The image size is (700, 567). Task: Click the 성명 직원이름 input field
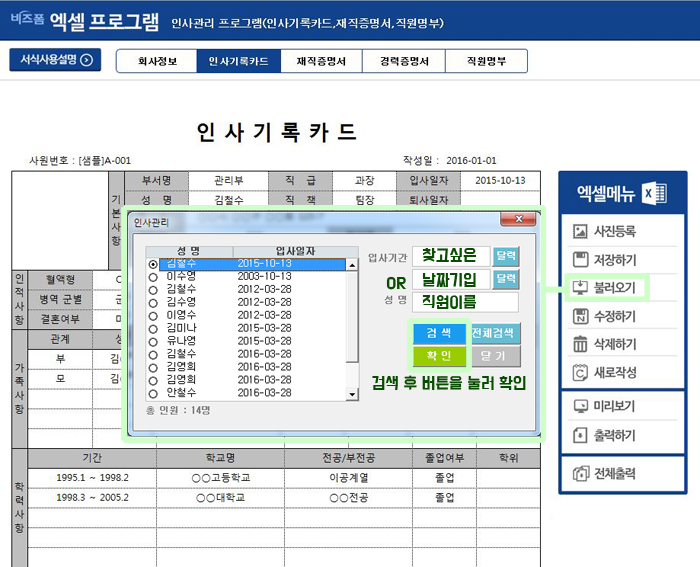click(x=465, y=302)
